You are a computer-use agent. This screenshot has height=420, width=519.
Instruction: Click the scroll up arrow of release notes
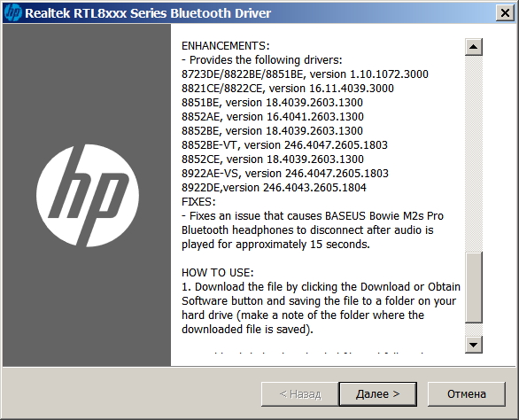pyautogui.click(x=473, y=47)
